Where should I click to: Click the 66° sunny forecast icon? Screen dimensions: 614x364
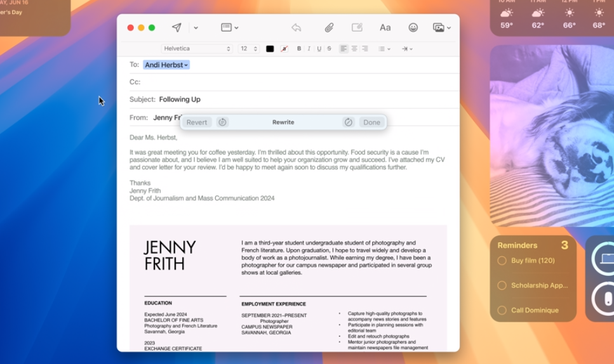point(570,13)
